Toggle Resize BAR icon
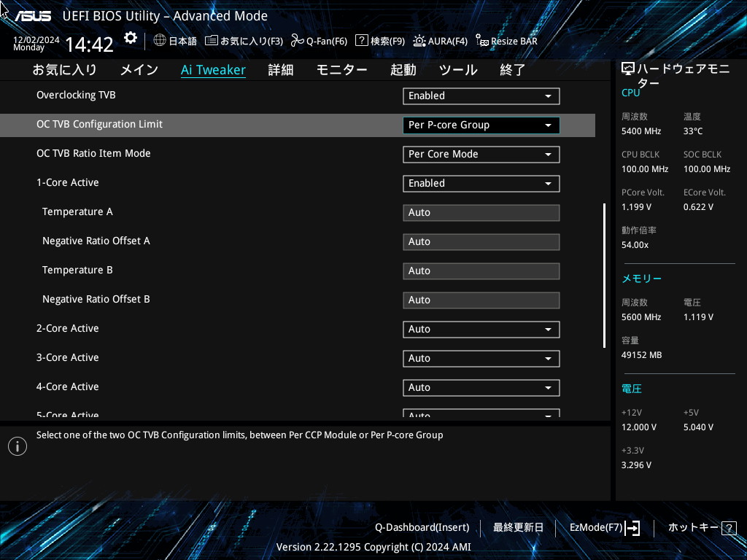 coord(482,41)
